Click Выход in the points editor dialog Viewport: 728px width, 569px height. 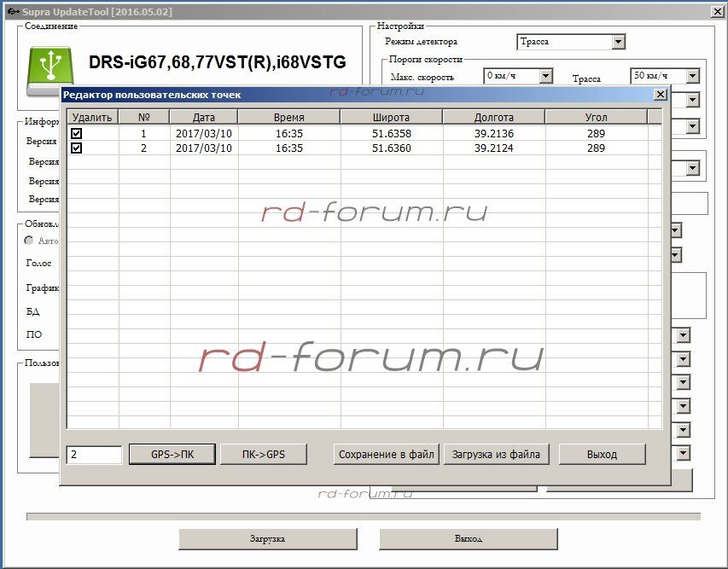[x=602, y=455]
